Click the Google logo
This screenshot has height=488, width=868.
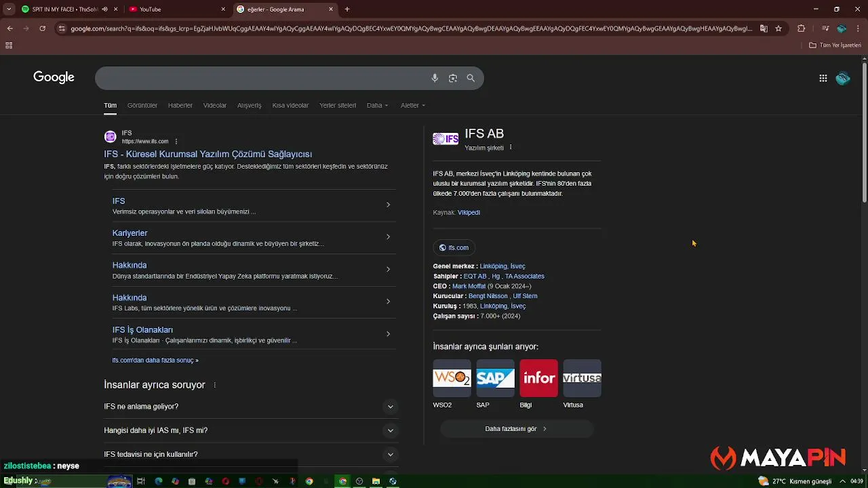(54, 77)
